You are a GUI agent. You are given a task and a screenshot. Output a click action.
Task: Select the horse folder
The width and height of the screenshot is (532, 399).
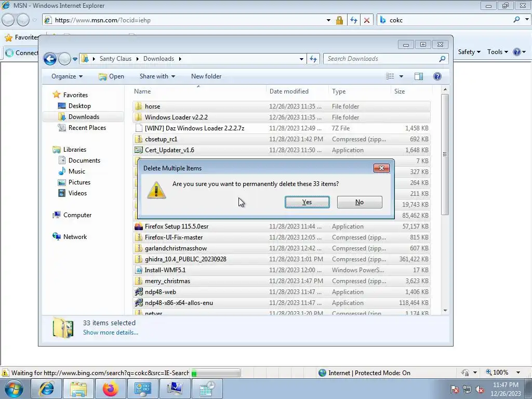[x=282, y=106]
